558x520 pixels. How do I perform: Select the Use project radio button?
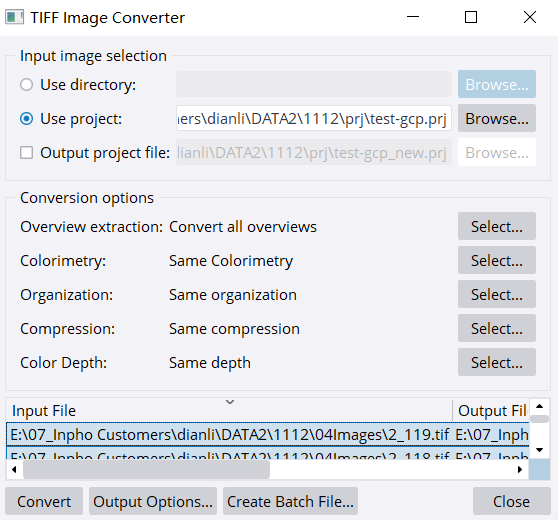click(26, 119)
